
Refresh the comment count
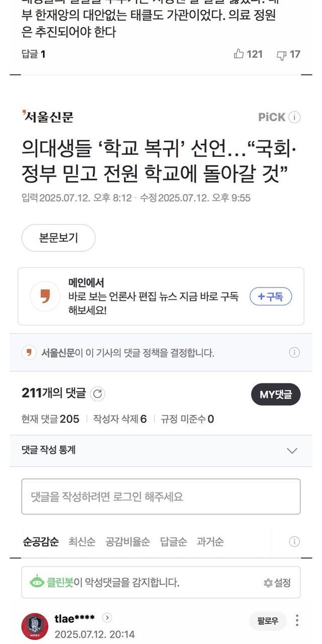[98, 394]
